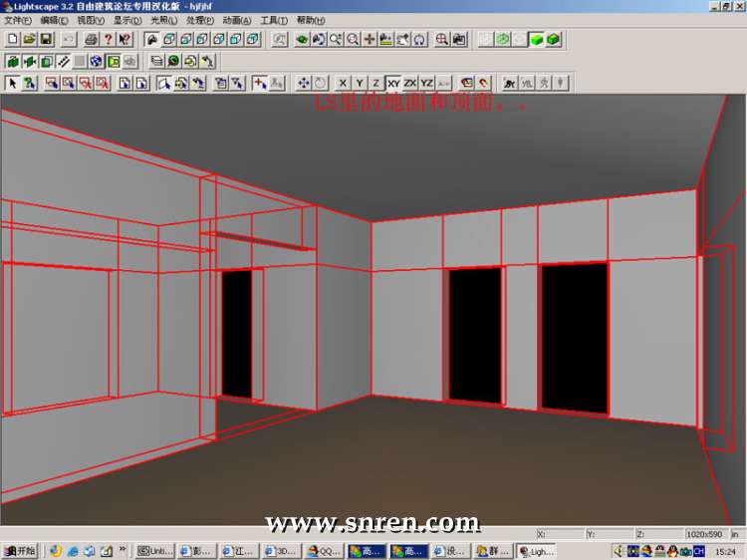
Task: Open the 编辑(E) menu
Action: tap(55, 20)
